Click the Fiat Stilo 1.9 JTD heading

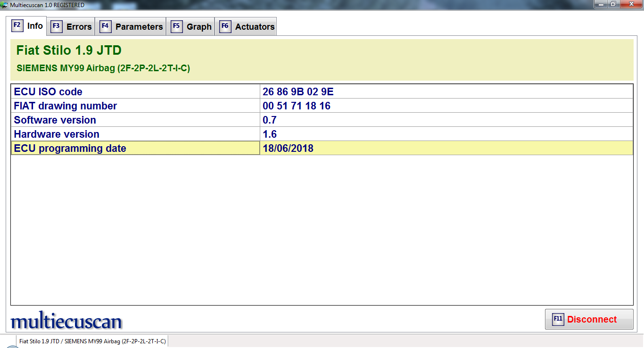[69, 50]
